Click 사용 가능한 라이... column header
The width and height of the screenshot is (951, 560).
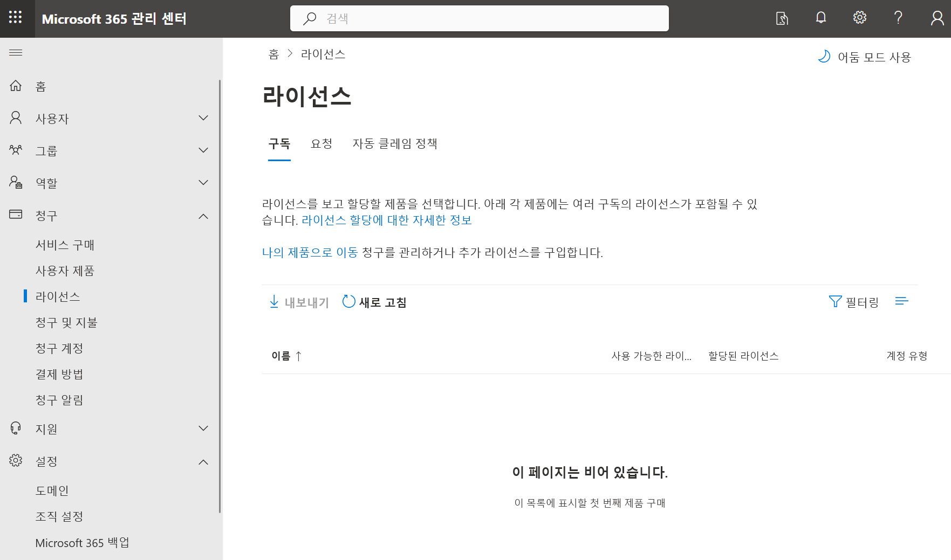pyautogui.click(x=651, y=356)
